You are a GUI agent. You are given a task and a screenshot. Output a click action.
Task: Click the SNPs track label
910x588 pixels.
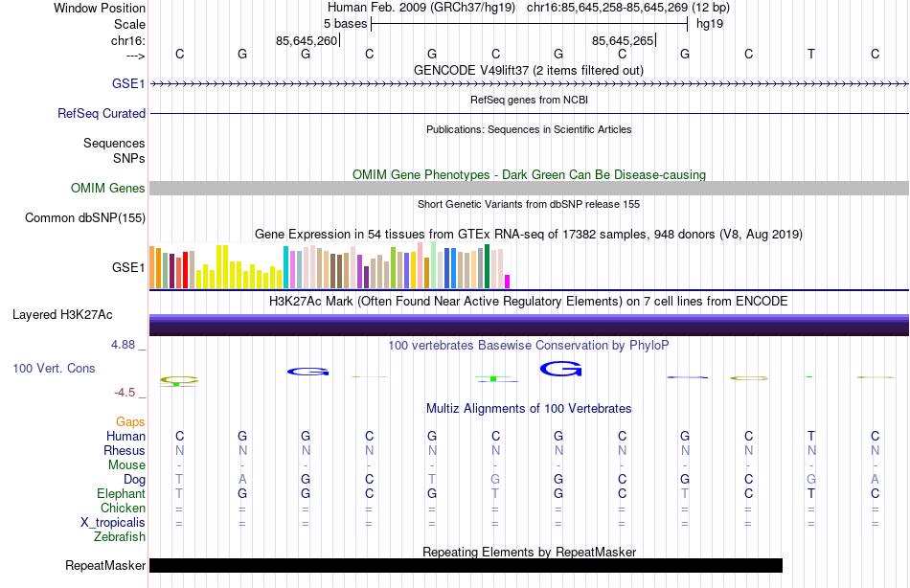[129, 158]
